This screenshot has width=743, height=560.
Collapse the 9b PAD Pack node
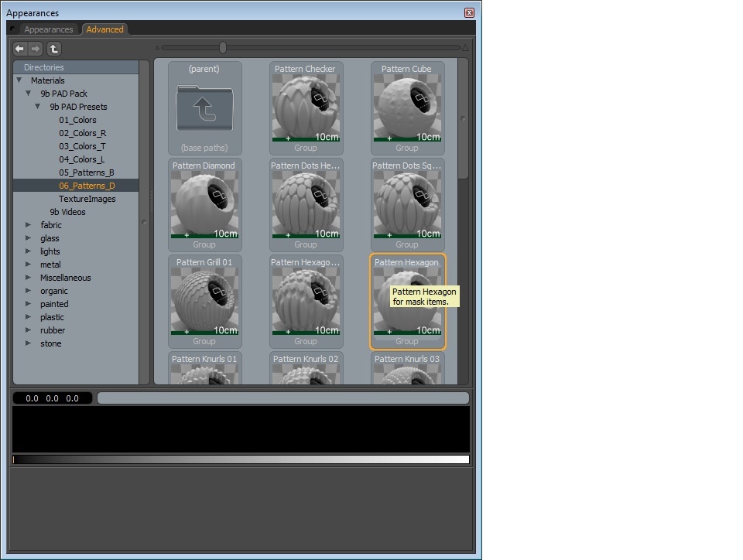[x=29, y=94]
